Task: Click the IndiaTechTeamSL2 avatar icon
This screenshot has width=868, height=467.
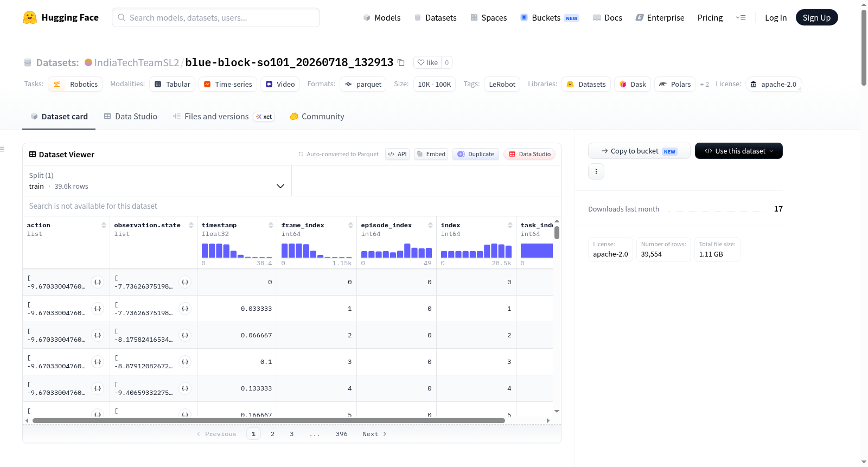Action: click(88, 62)
